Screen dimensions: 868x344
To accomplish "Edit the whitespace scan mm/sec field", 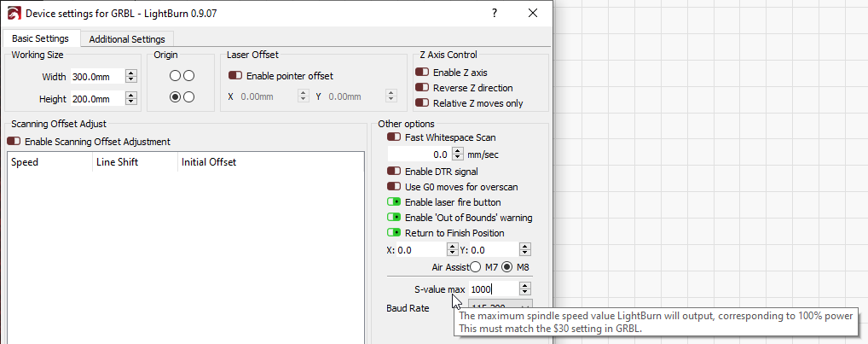I will [x=420, y=154].
